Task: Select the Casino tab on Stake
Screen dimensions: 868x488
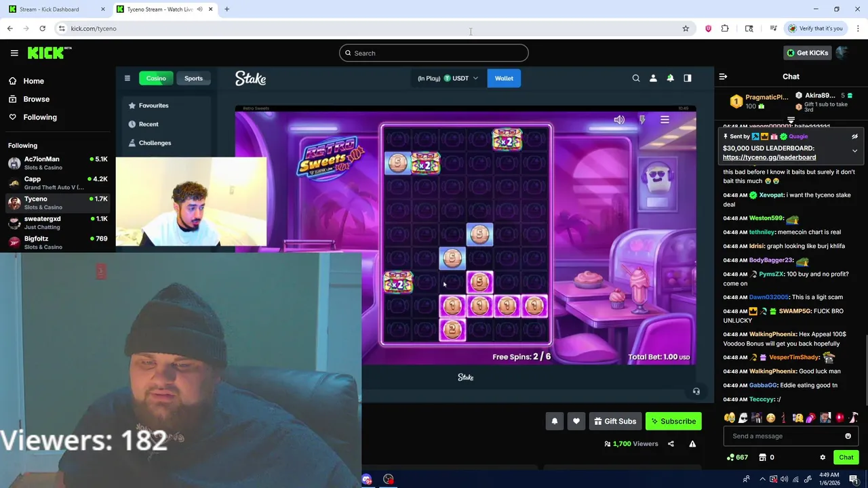Action: coord(156,78)
